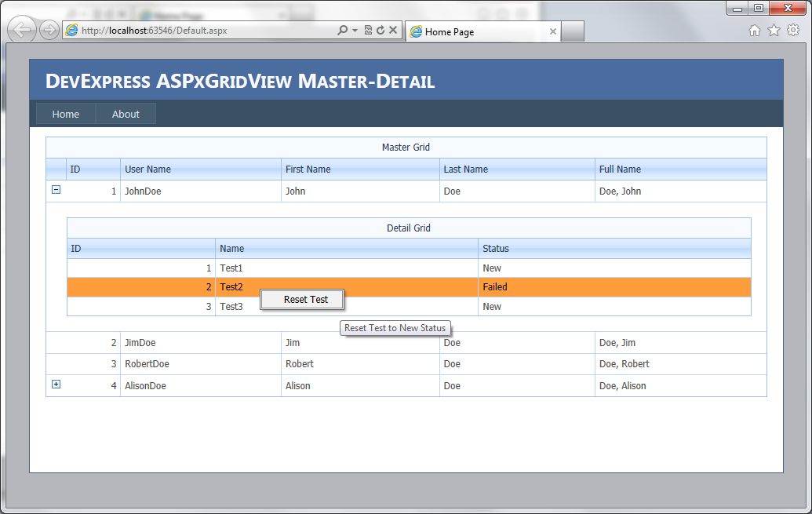This screenshot has height=514, width=812.
Task: Click the AlisonDoe user name cell
Action: [201, 386]
